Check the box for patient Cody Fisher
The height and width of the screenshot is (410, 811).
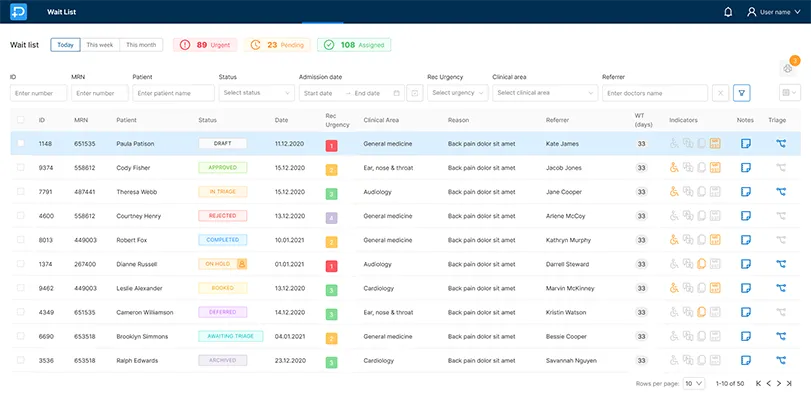(x=21, y=168)
